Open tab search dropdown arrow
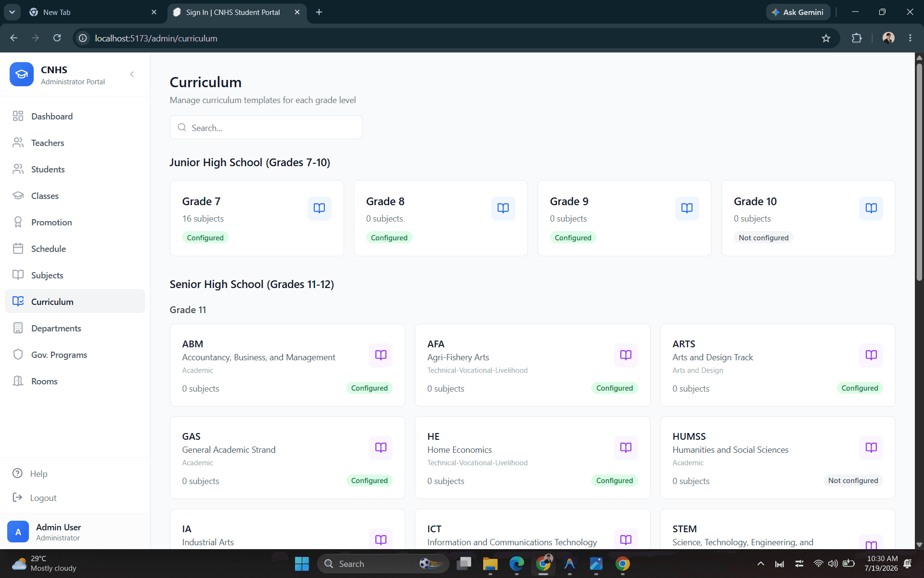This screenshot has width=924, height=578. [x=12, y=12]
